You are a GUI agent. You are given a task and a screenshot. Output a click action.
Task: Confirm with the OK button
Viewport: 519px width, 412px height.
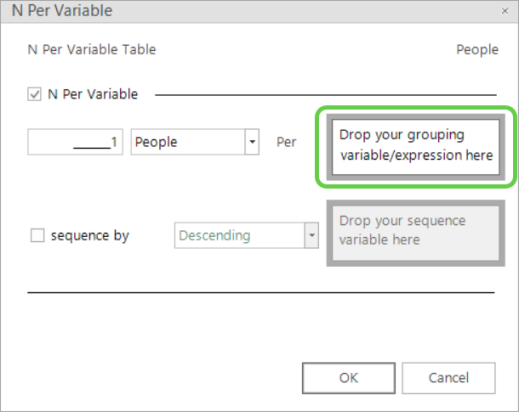click(x=349, y=378)
